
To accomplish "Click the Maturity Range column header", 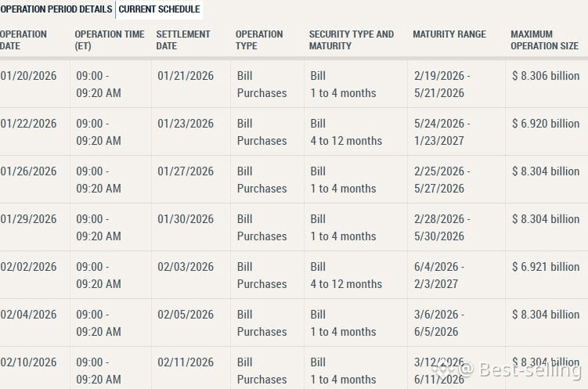I will click(449, 34).
